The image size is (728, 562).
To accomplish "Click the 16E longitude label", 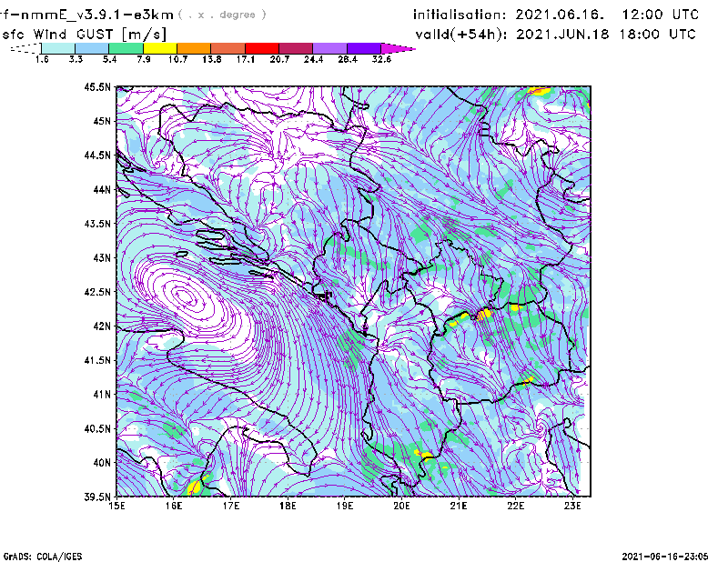I will click(174, 506).
